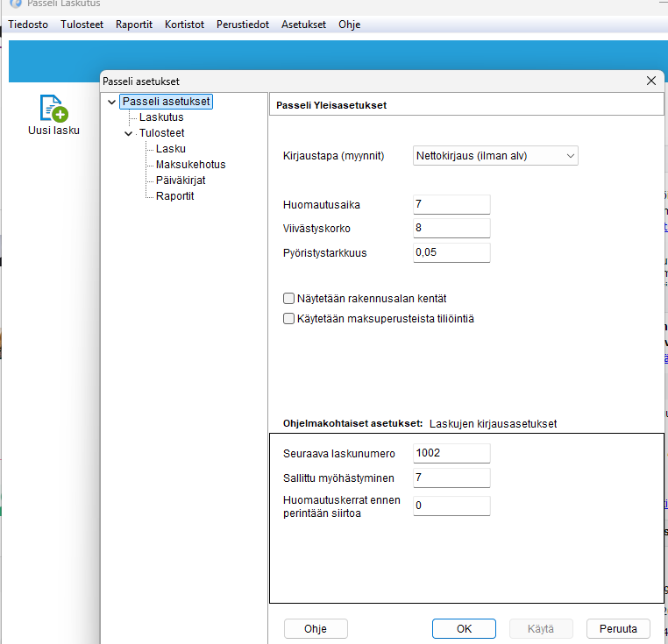Enable Käytetään maksuperusteista tiliöintiä checkbox

(288, 318)
